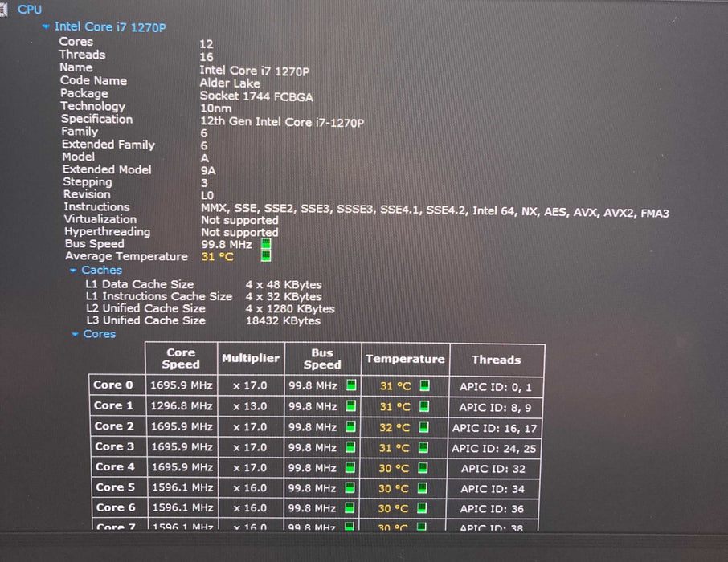728x562 pixels.
Task: Click the green indicator next to Bus Speed 99.8 MHz summary
Action: tap(266, 244)
